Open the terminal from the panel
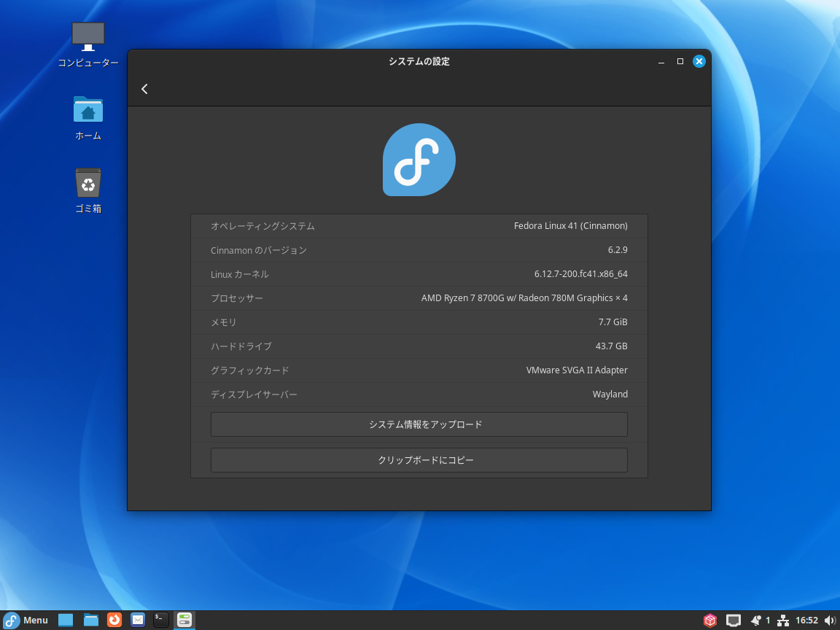Image resolution: width=840 pixels, height=630 pixels. point(161,620)
